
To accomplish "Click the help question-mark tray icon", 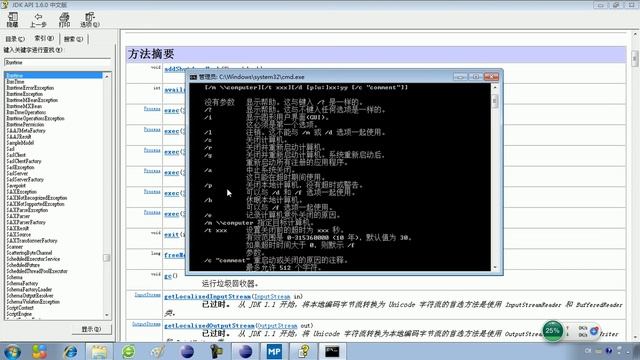I will (x=609, y=351).
